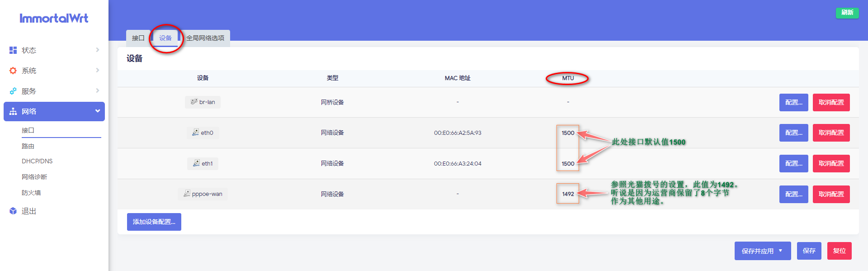868x271 pixels.
Task: Switch to the 接口 tab
Action: tap(138, 38)
